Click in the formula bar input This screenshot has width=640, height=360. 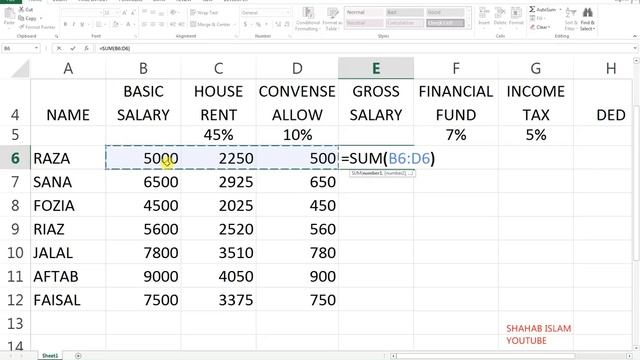[363, 48]
